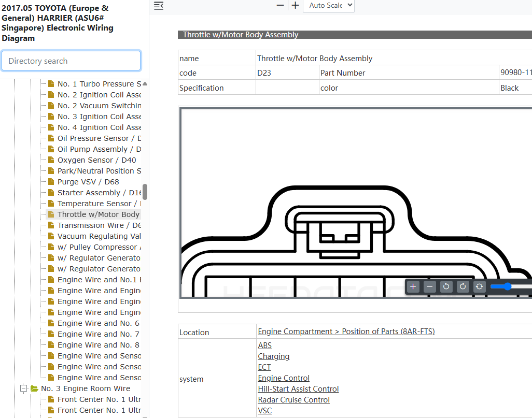Select w/ Pulley Compressor tree item
This screenshot has width=532, height=418.
[99, 247]
